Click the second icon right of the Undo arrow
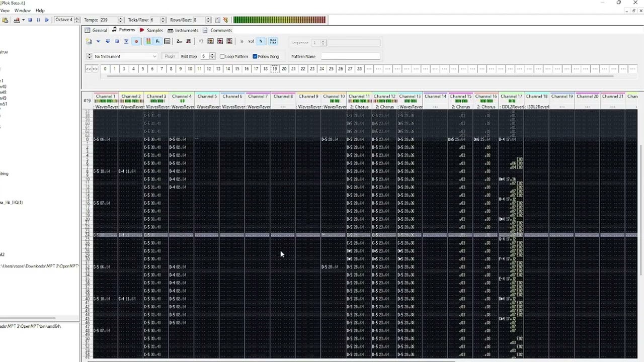The width and height of the screenshot is (644, 362). pos(220,41)
